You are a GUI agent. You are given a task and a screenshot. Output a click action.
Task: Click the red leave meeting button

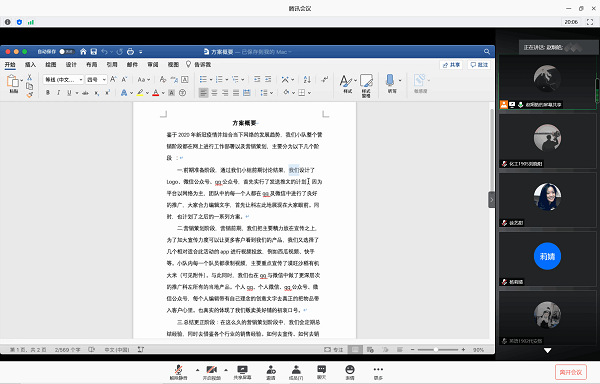[x=571, y=372]
